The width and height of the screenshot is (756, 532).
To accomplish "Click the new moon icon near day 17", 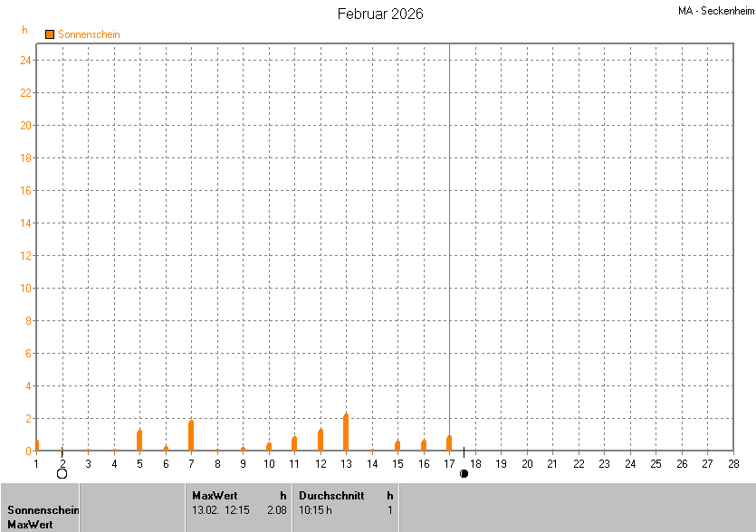I will pos(464,473).
